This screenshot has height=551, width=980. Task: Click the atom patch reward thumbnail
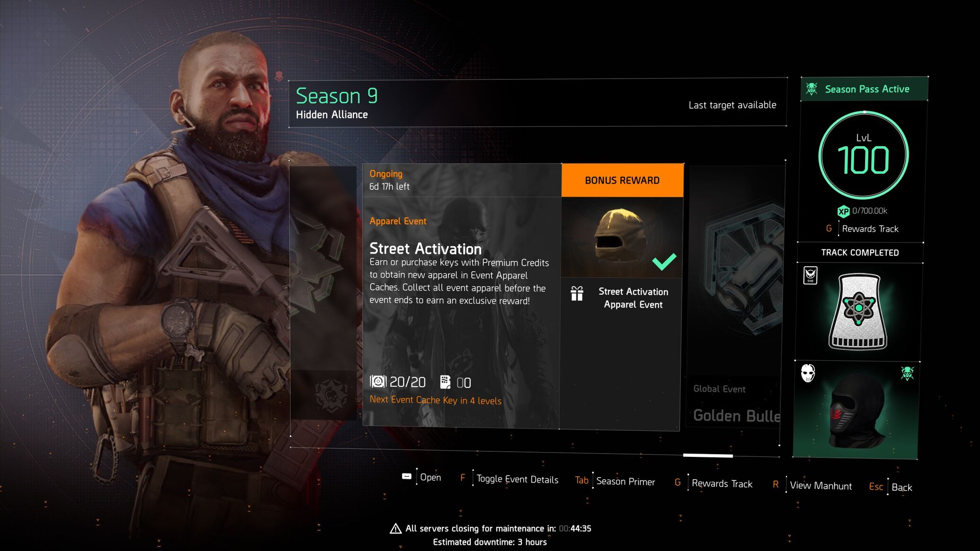[858, 312]
